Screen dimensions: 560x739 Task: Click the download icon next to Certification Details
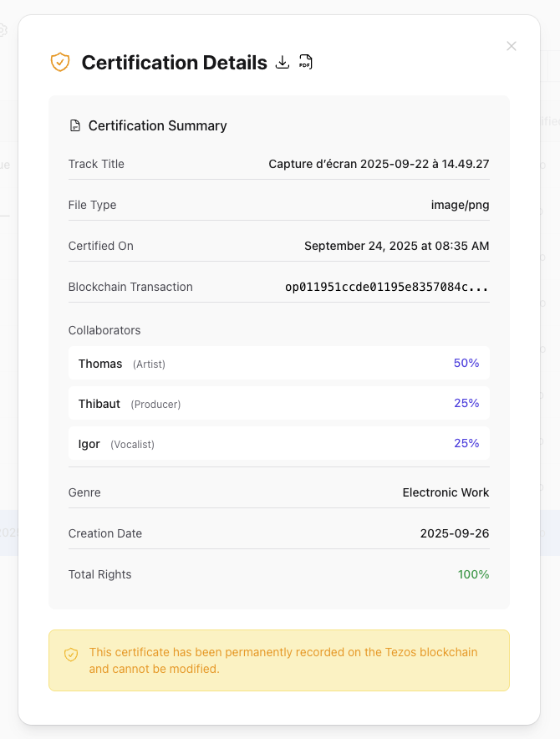282,62
